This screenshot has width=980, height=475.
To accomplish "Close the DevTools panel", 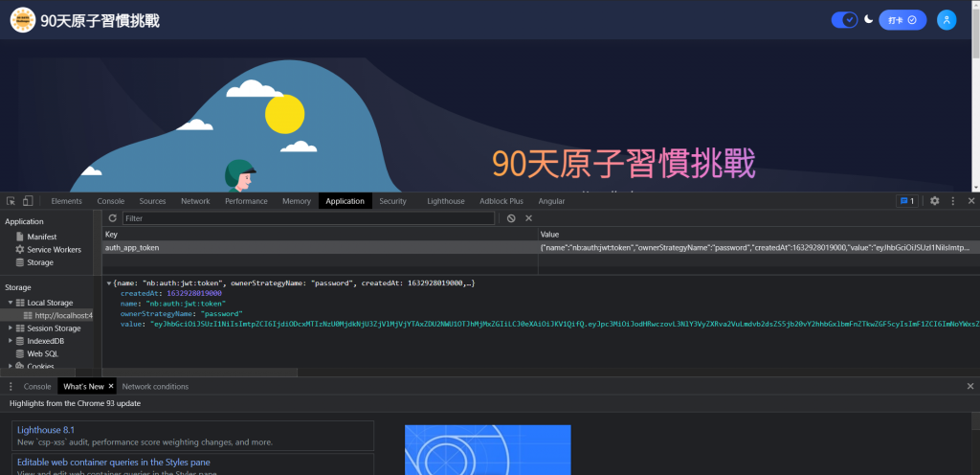I will [x=971, y=200].
